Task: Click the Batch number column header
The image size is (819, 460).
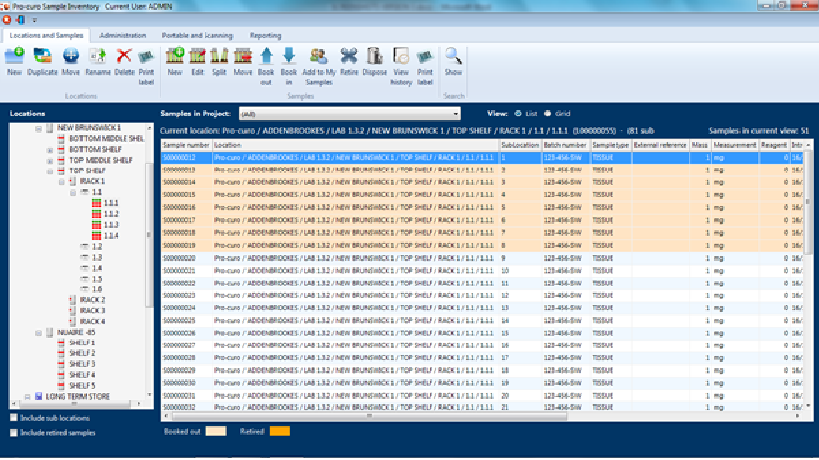Action: pos(564,146)
